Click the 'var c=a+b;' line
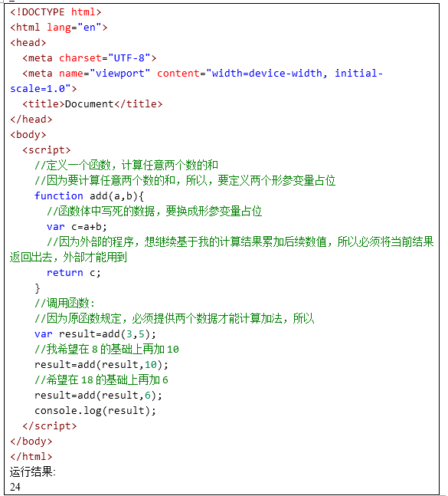 77,226
